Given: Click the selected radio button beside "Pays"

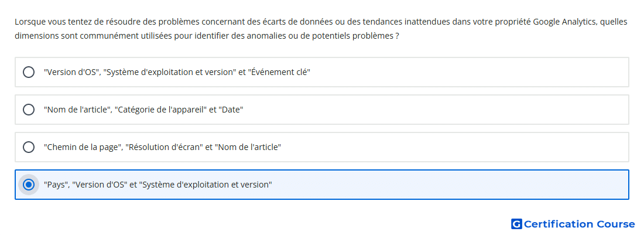Looking at the screenshot, I should [x=29, y=185].
